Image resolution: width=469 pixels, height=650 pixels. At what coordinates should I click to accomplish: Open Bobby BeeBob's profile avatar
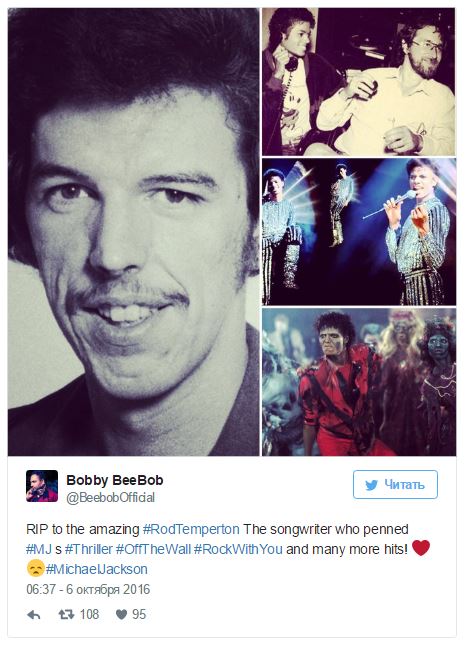[42, 486]
